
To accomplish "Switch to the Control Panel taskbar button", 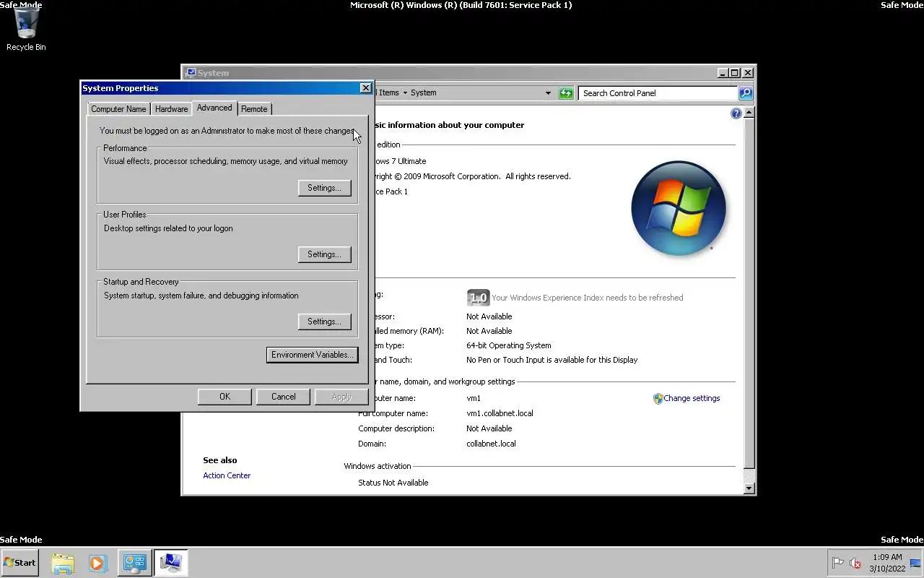I will (134, 563).
